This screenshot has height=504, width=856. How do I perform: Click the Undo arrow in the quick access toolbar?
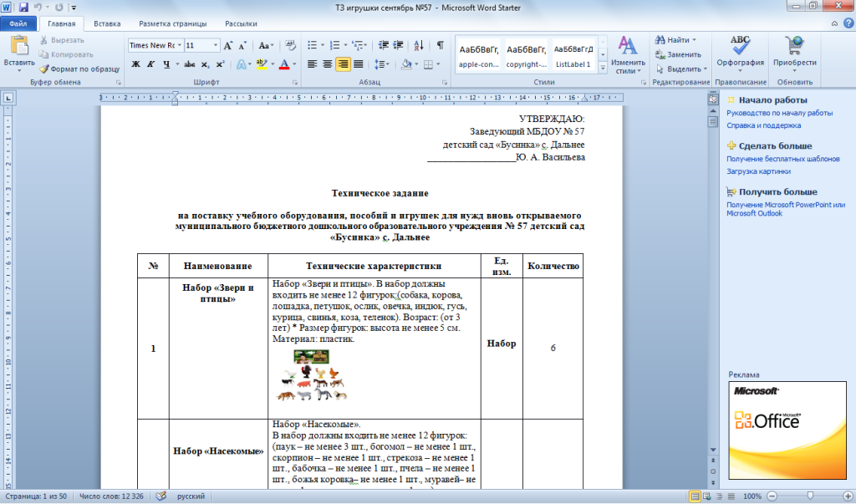[38, 8]
